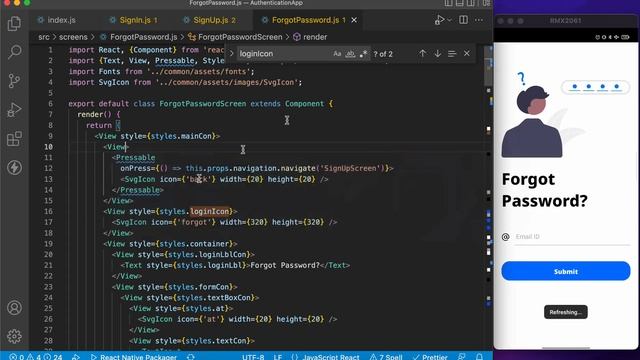The height and width of the screenshot is (360, 640).
Task: Toggle primary sidebar layout icon in title bar
Action: coord(448,3)
